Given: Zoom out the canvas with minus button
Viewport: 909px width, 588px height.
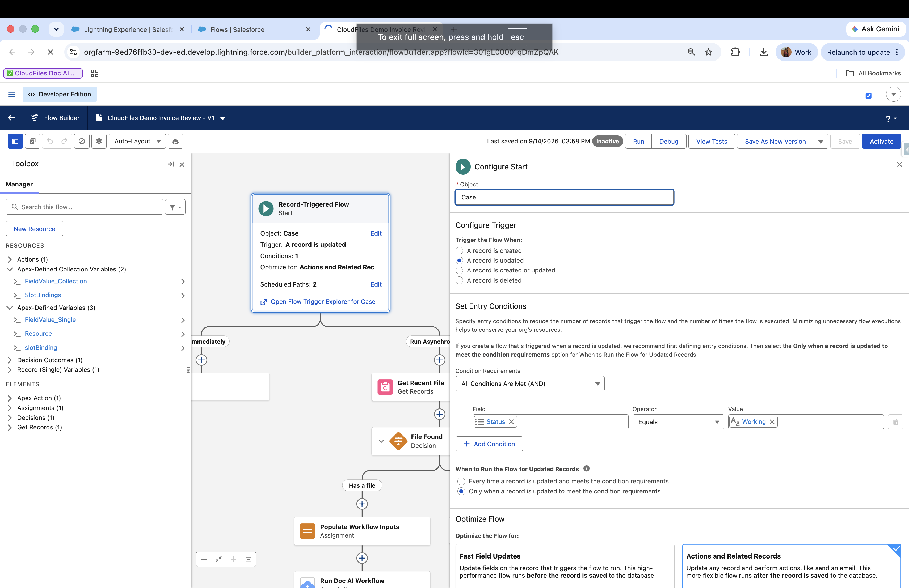Looking at the screenshot, I should click(204, 559).
